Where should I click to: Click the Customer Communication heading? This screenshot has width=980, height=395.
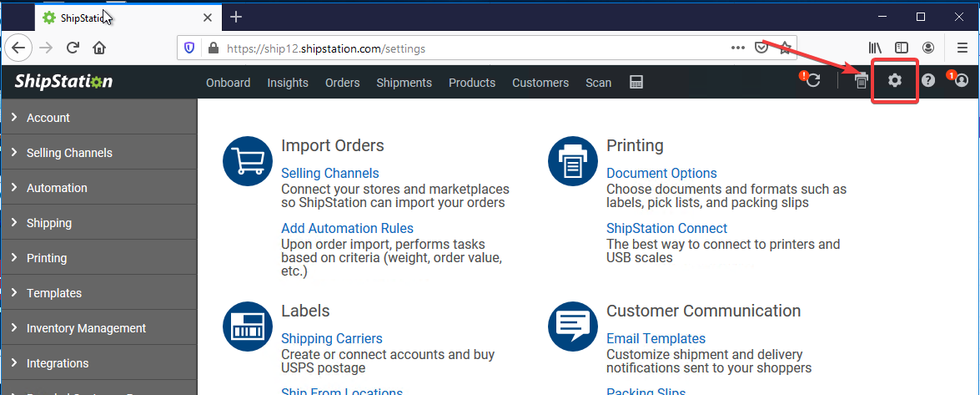click(704, 311)
